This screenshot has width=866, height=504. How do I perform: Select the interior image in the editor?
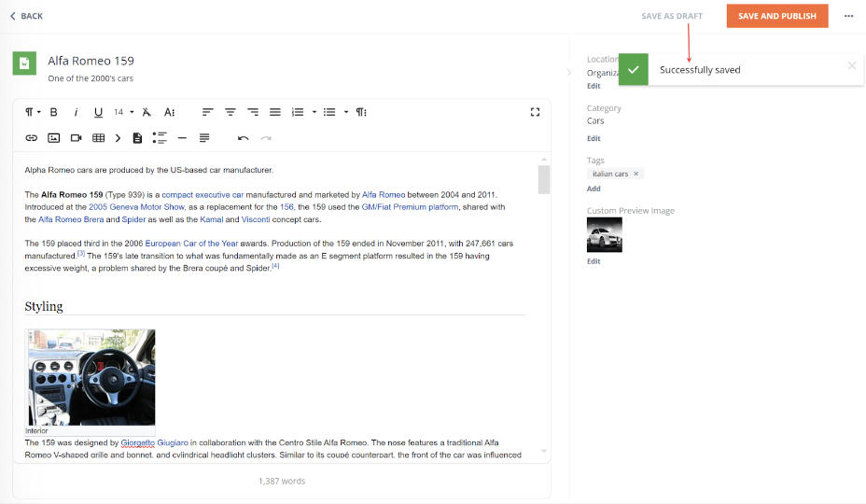[x=91, y=377]
